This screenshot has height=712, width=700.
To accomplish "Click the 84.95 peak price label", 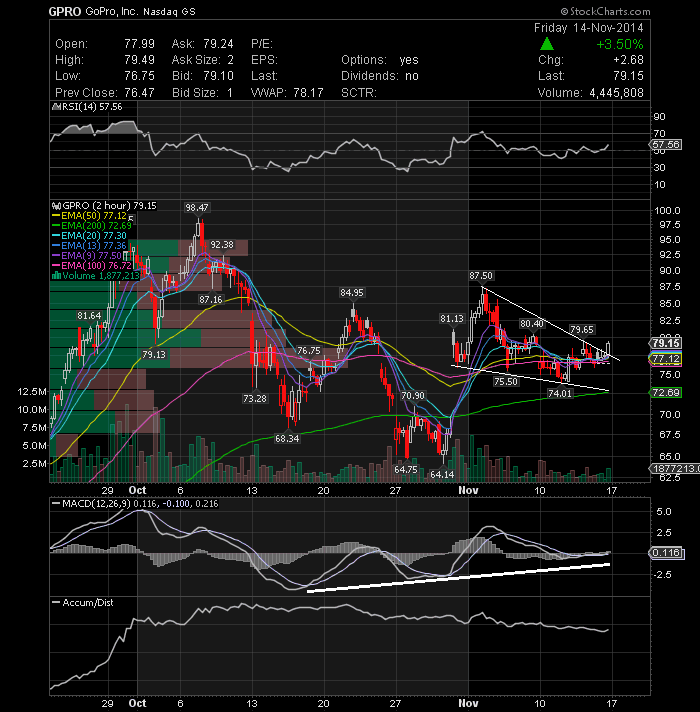I will pyautogui.click(x=352, y=293).
